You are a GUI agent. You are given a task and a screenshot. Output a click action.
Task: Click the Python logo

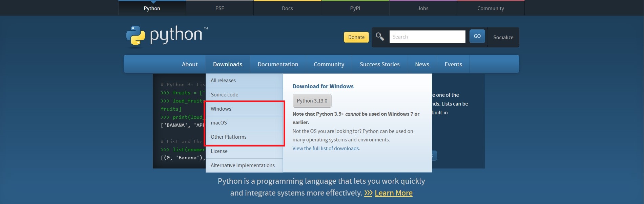tap(167, 36)
